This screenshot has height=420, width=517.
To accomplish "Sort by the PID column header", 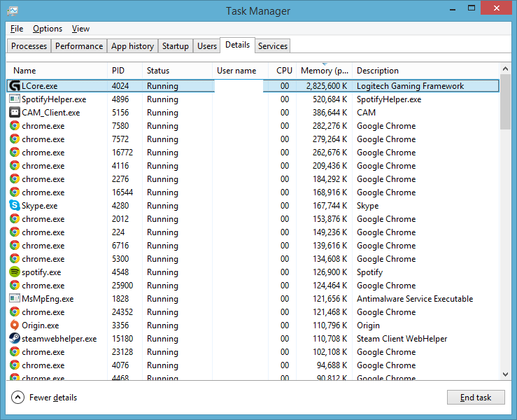I will [125, 71].
